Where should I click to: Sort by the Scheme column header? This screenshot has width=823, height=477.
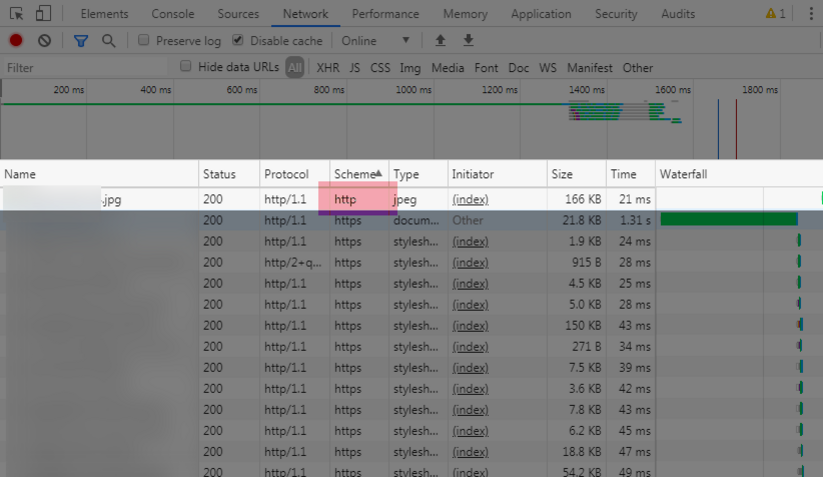click(x=359, y=174)
